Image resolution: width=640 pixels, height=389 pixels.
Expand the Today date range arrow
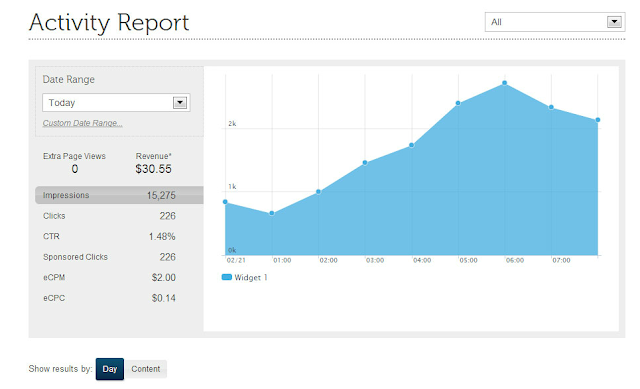180,102
